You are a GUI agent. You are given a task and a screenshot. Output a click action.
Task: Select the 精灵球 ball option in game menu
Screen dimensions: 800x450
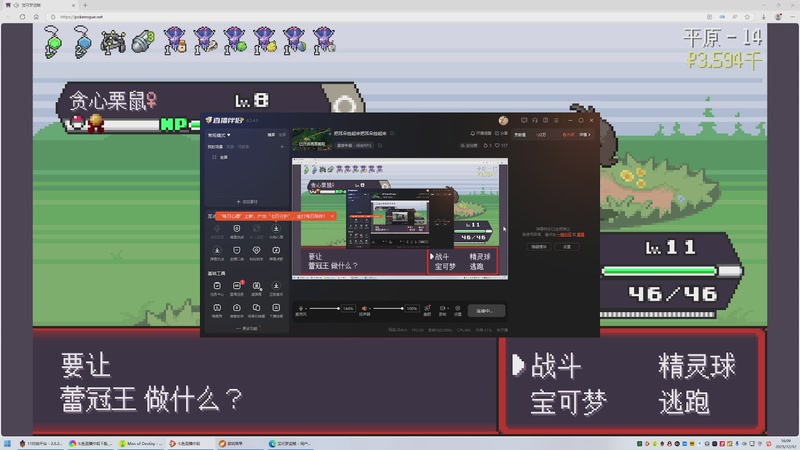point(697,366)
